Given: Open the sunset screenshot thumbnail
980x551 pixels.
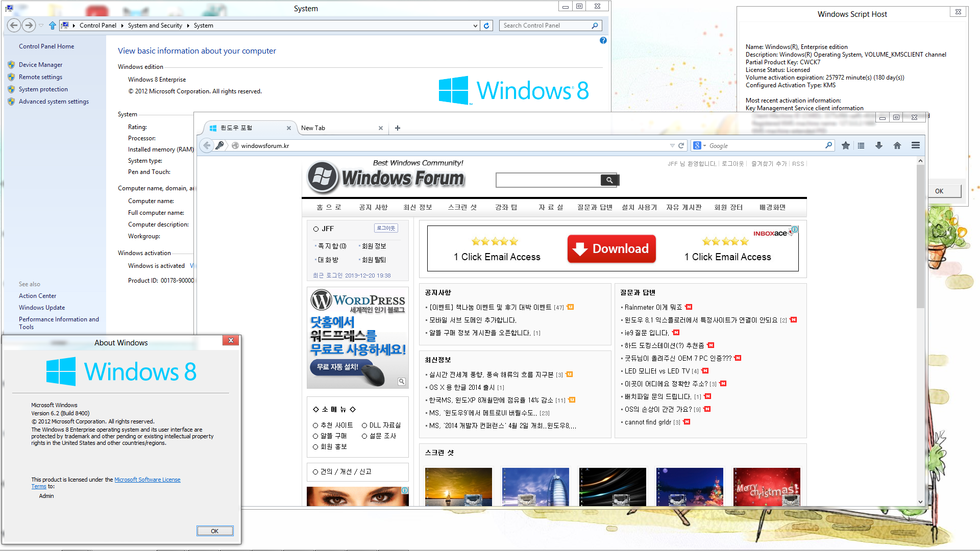Looking at the screenshot, I should tap(458, 487).
